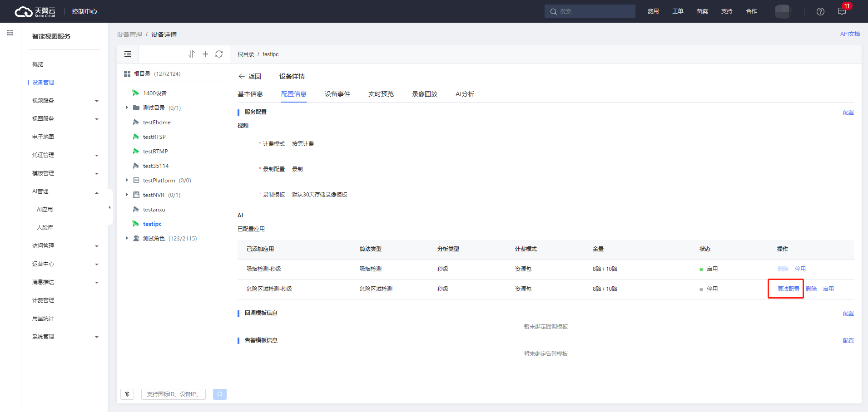Click the user avatar in header
The height and width of the screenshot is (412, 868).
tap(782, 11)
